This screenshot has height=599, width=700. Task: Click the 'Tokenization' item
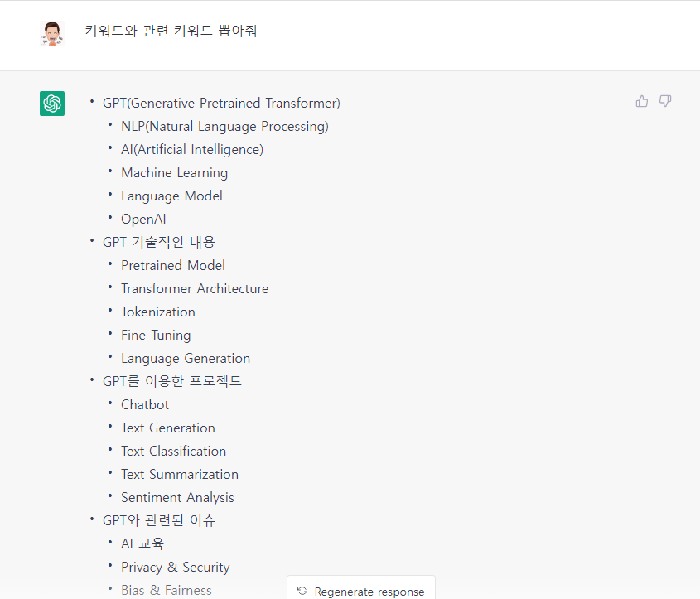click(x=158, y=312)
